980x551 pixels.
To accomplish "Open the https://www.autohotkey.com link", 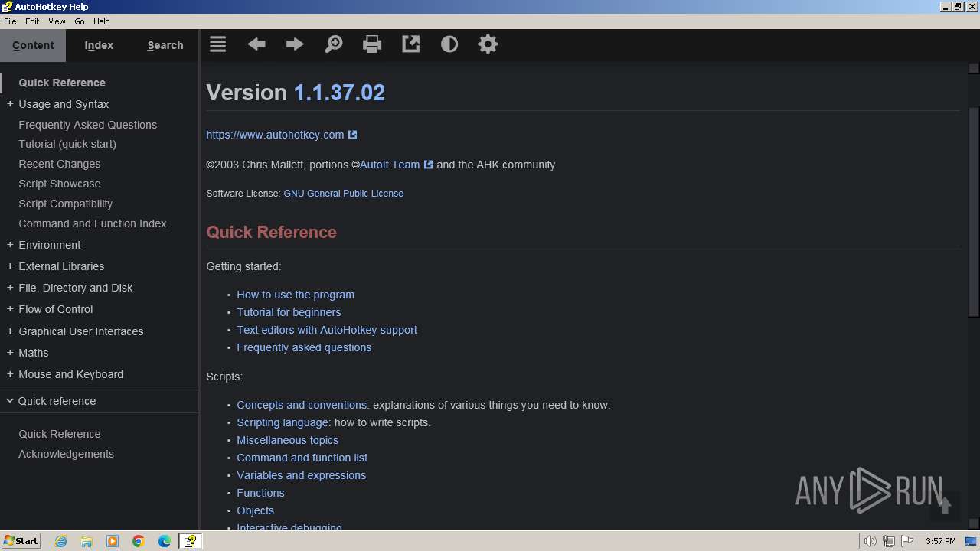I will pos(275,135).
